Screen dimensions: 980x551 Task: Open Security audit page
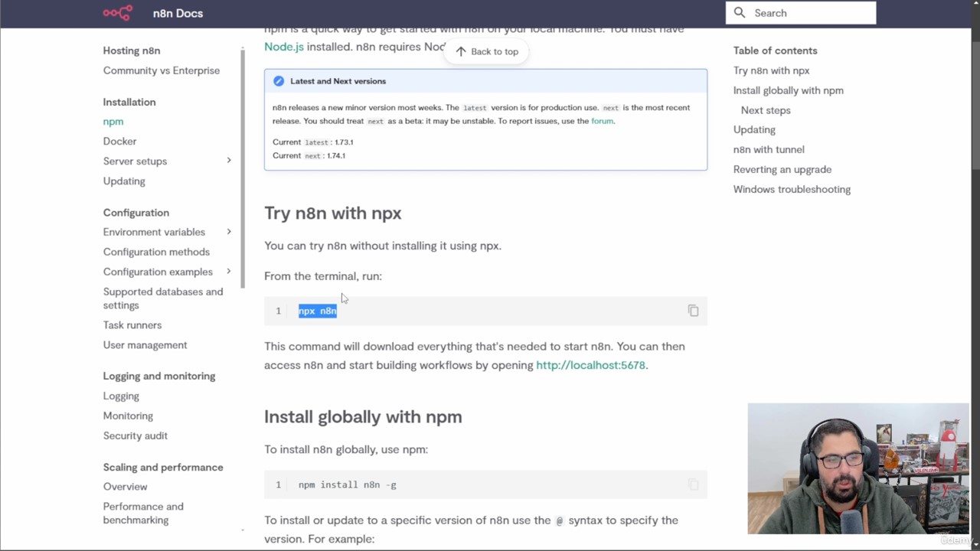pyautogui.click(x=136, y=436)
